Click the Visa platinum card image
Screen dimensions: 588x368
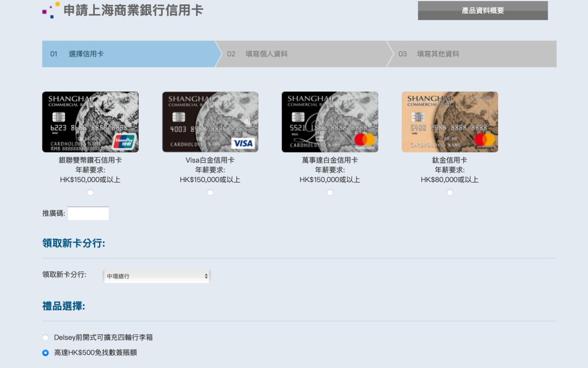coord(210,122)
